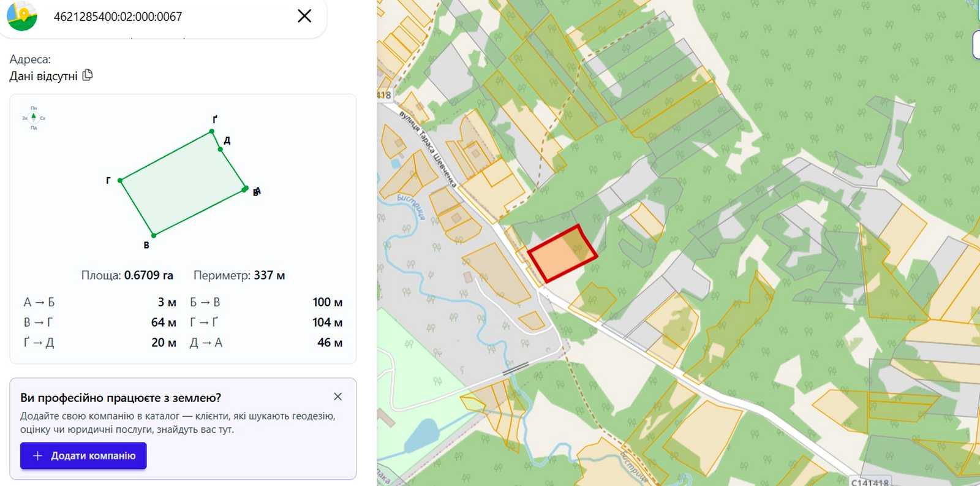Select vertex point Д on the parcel outline
Screen dimensions: 980x486
coord(220,149)
